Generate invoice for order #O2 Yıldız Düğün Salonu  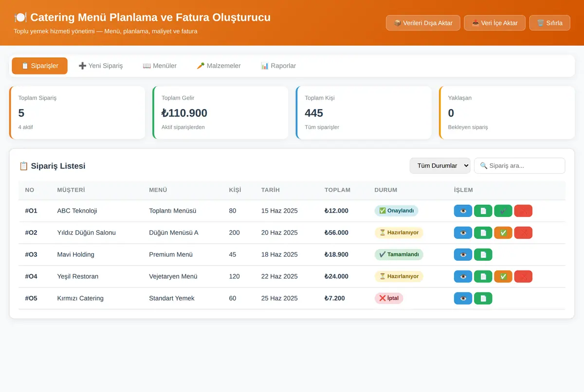point(483,233)
